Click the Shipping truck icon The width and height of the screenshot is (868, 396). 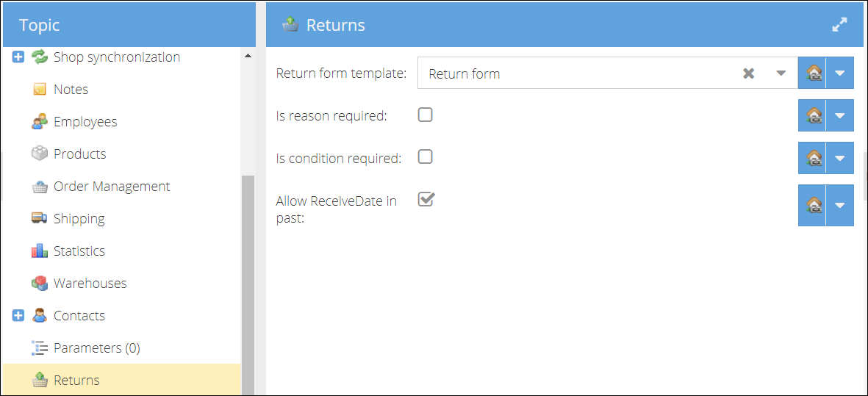click(x=39, y=218)
